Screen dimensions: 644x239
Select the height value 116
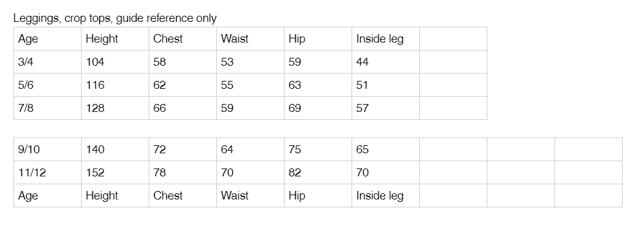click(x=115, y=85)
